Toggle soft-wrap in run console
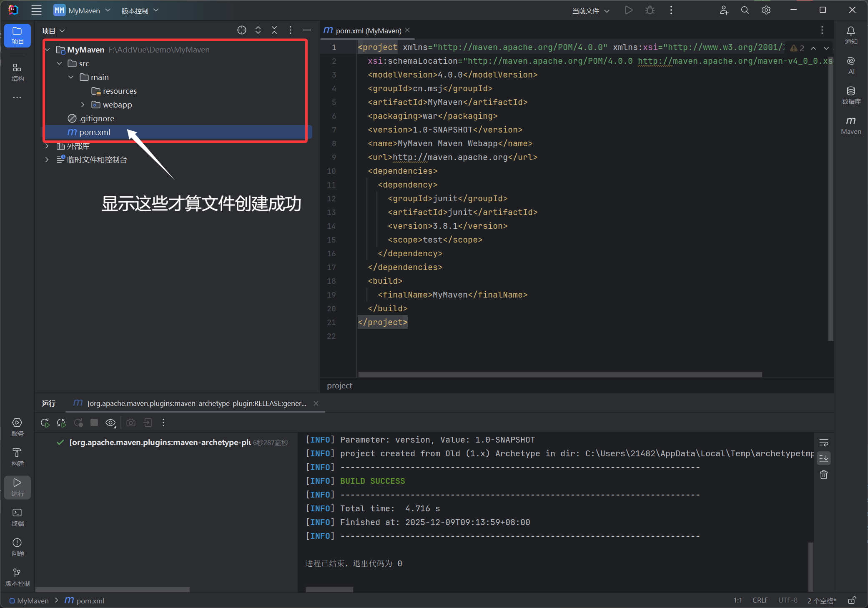Image resolution: width=868 pixels, height=608 pixels. tap(823, 443)
